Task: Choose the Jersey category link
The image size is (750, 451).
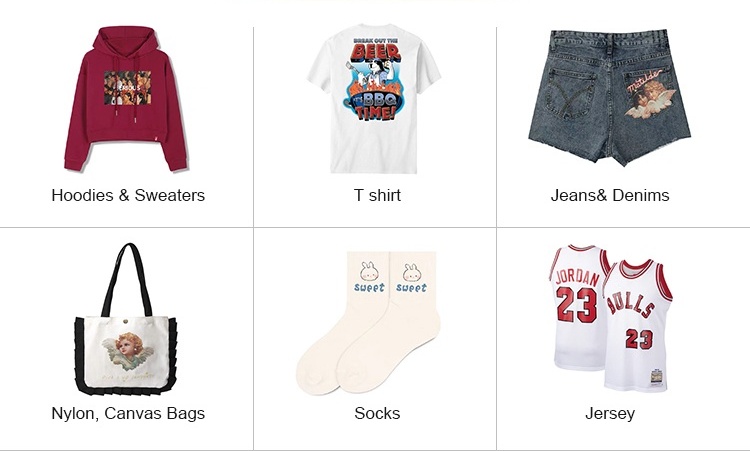Action: pyautogui.click(x=610, y=414)
